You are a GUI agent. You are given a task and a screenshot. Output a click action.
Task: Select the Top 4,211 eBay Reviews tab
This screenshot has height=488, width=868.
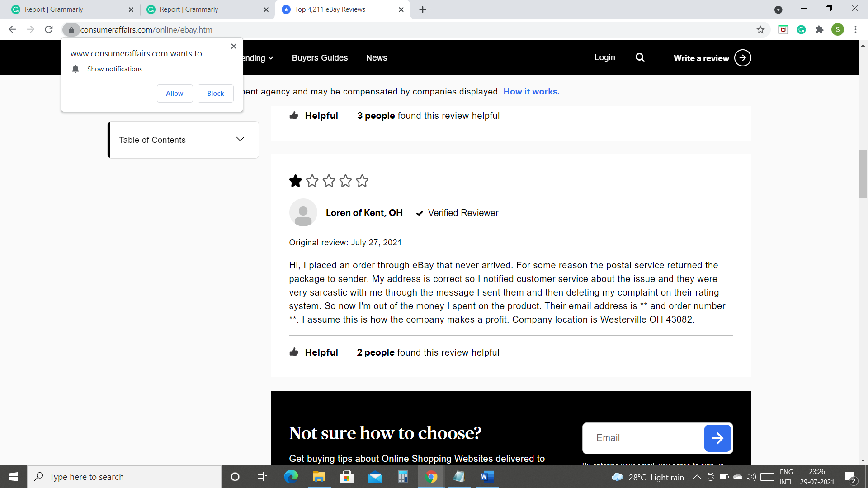point(342,9)
